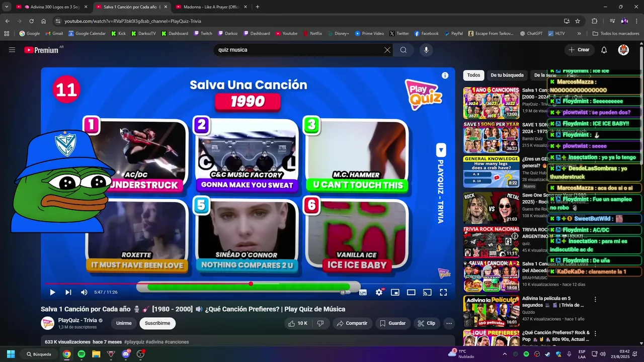Open the account avatar menu

click(x=623, y=50)
